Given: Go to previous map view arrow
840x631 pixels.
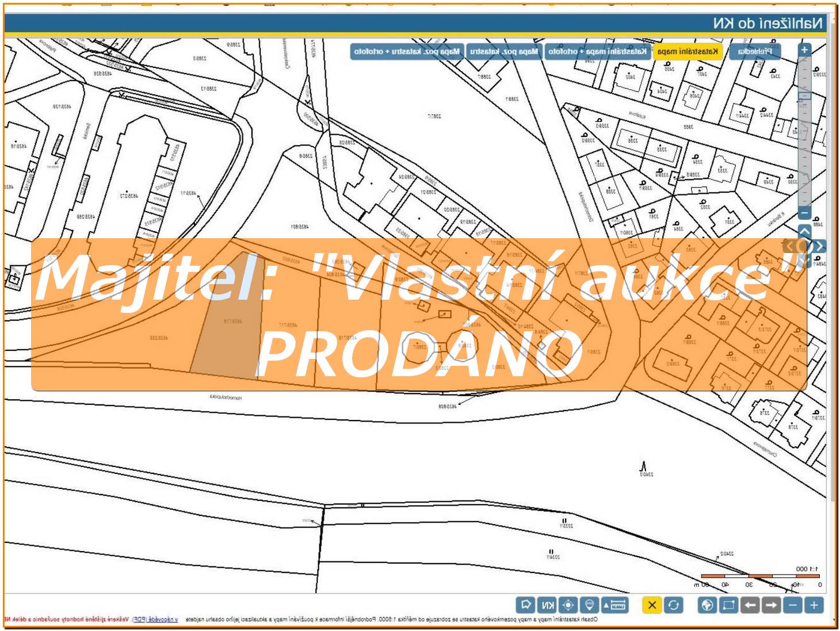Looking at the screenshot, I should [x=750, y=605].
